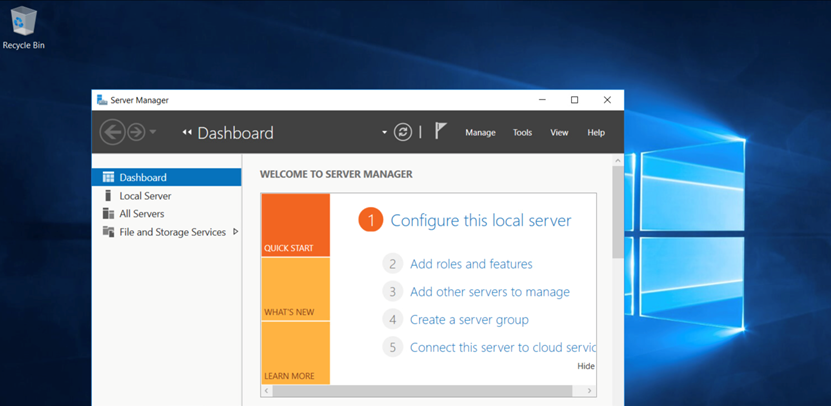The height and width of the screenshot is (406, 831).
Task: Click the horizontal scrollbar thumb in welcome tile
Action: point(422,391)
